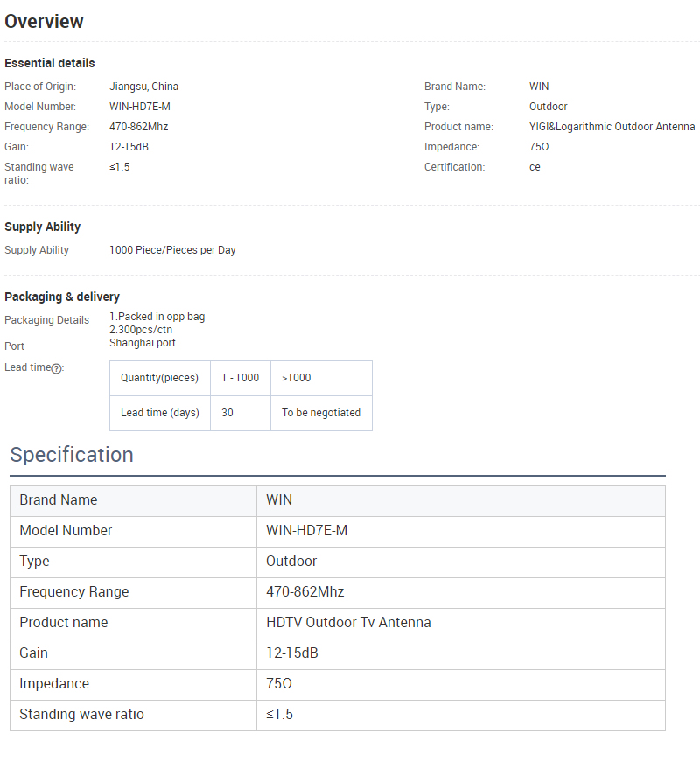Screen dimensions: 700x761
Task: Click 1000 Piece/Pieces per Day text
Action: (x=172, y=250)
